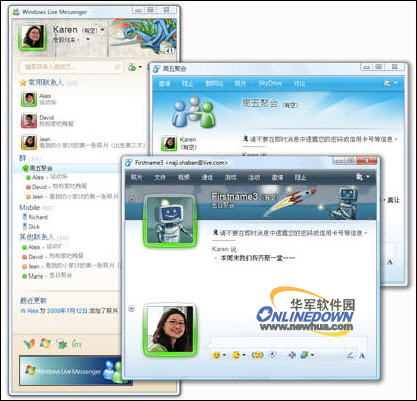Select Jean under 周五聚会 group
This screenshot has width=417, height=401.
72,196
